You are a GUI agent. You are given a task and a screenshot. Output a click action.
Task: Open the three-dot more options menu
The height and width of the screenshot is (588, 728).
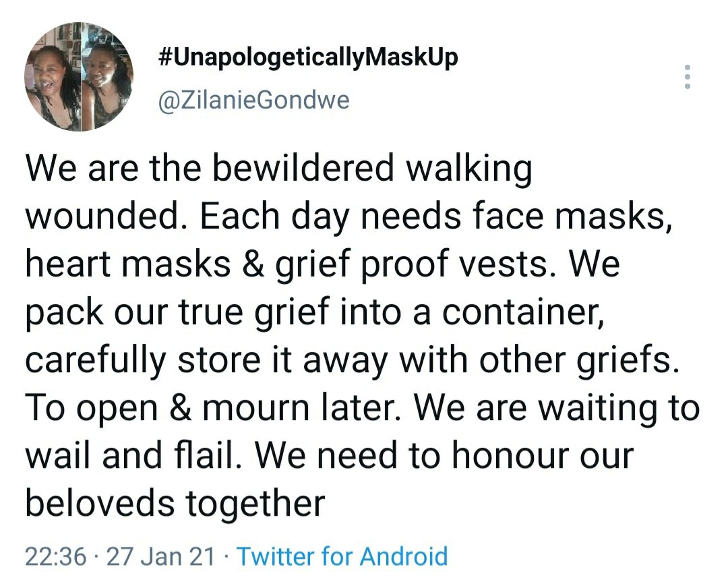pyautogui.click(x=687, y=78)
